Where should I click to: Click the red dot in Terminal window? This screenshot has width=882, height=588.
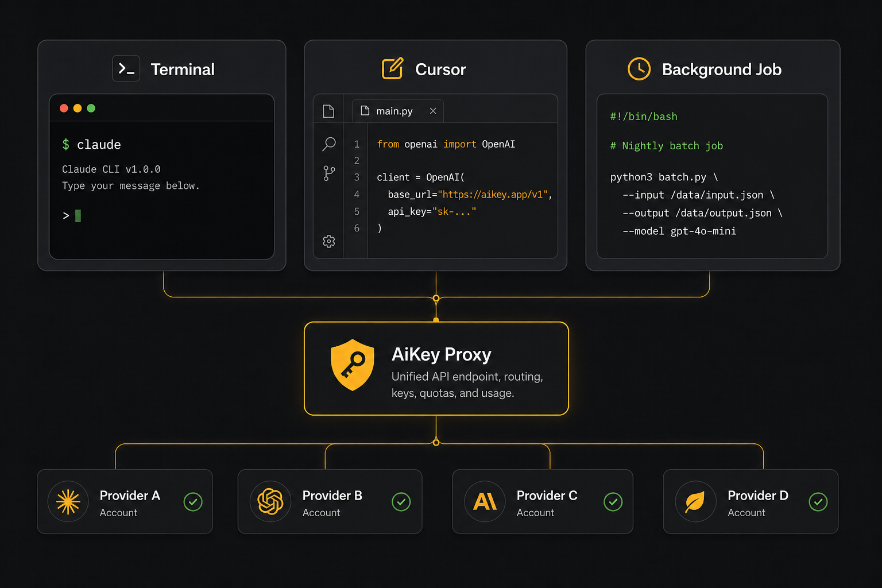click(x=64, y=108)
